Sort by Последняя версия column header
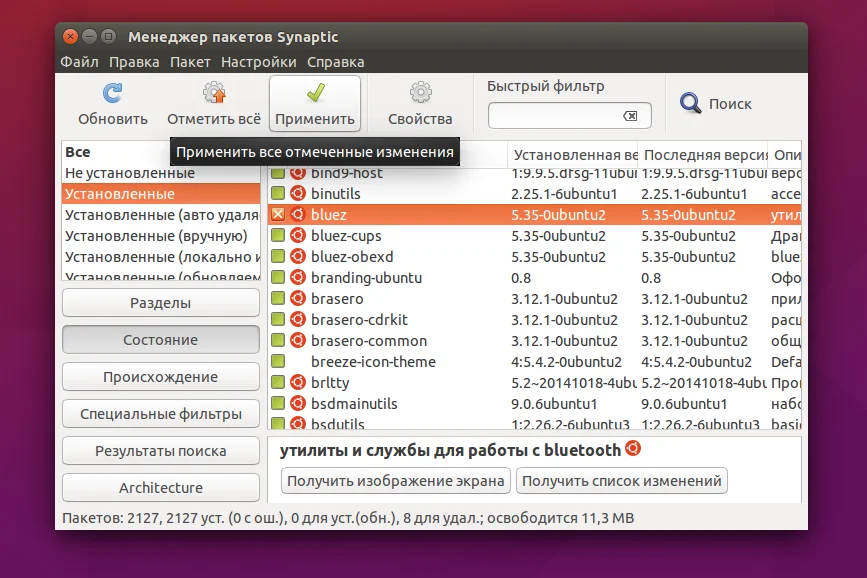The image size is (867, 578). click(x=703, y=155)
